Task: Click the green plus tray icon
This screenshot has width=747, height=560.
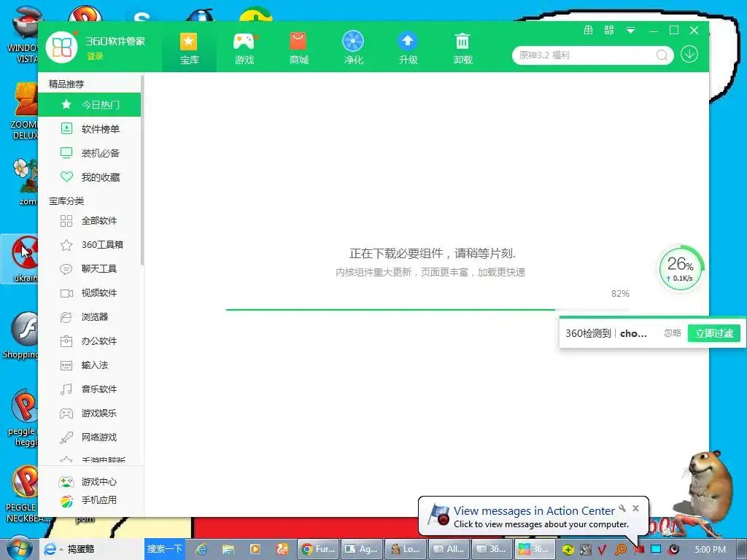Action: click(568, 550)
